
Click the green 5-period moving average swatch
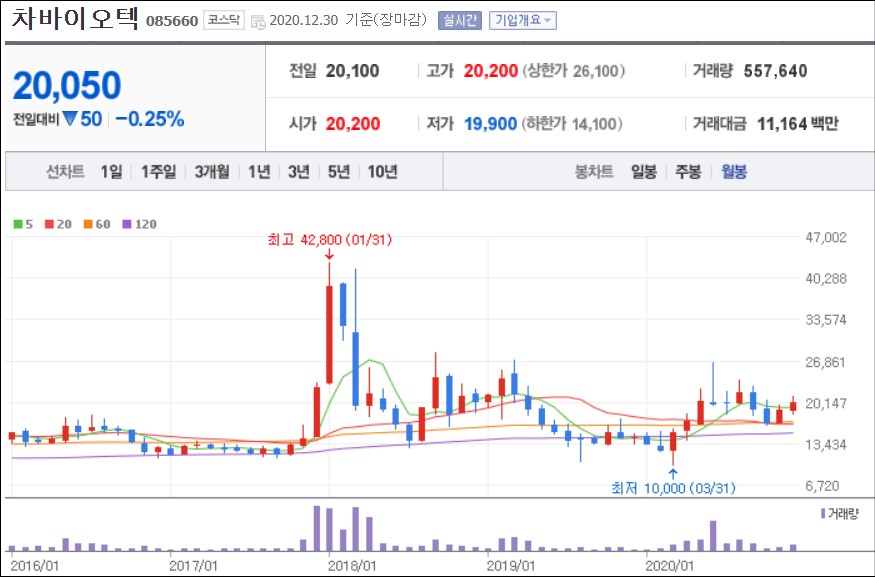(x=18, y=224)
